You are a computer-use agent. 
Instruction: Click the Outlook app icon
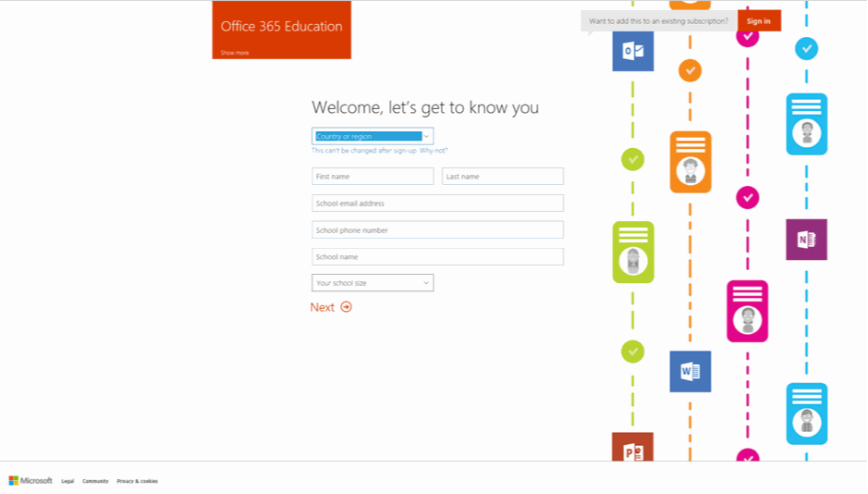(x=632, y=51)
